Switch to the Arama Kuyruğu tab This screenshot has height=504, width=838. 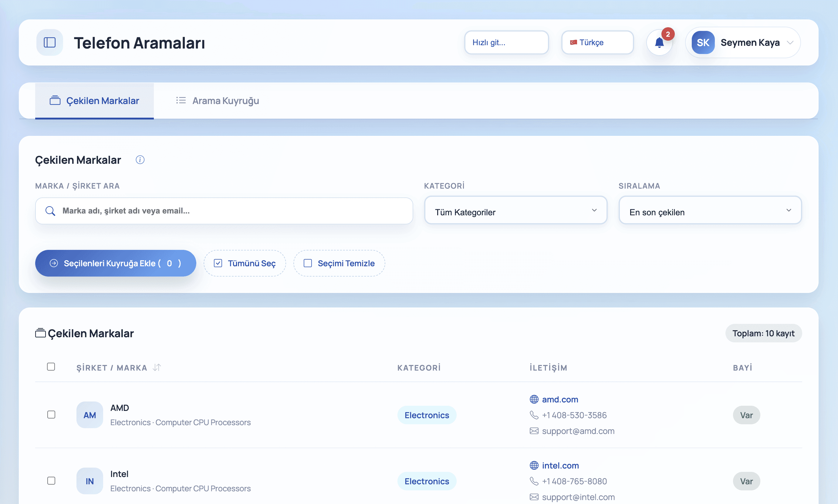218,101
